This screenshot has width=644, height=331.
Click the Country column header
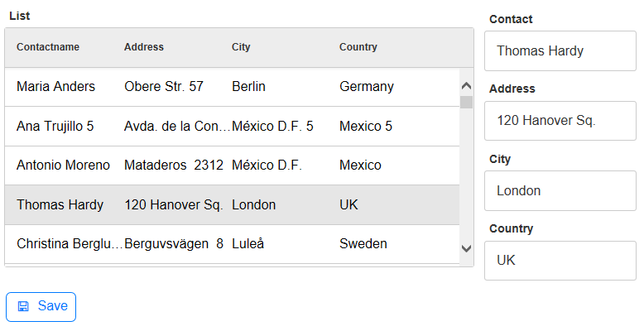click(x=358, y=47)
